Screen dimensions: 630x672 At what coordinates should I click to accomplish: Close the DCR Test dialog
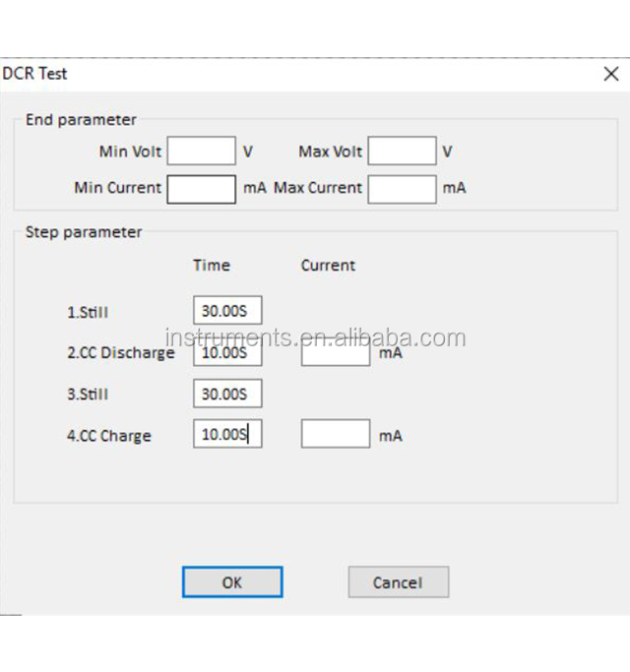point(610,74)
